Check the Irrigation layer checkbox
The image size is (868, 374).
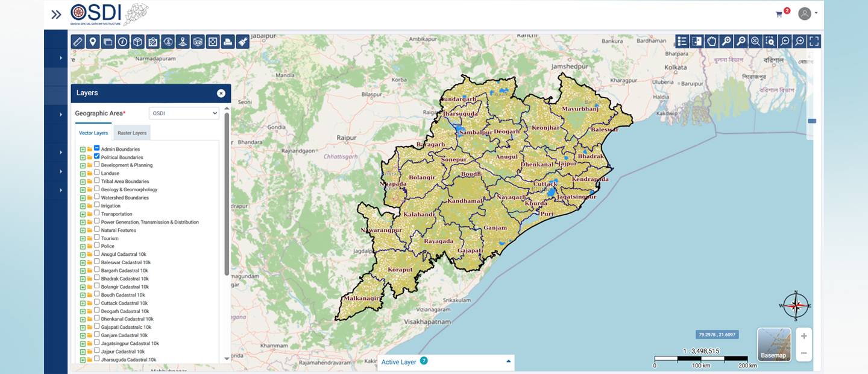(96, 205)
